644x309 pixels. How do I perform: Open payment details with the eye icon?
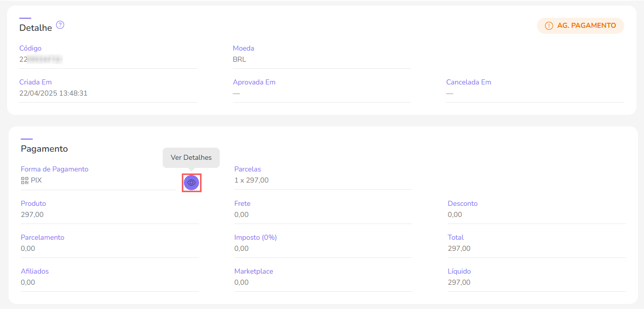point(191,182)
